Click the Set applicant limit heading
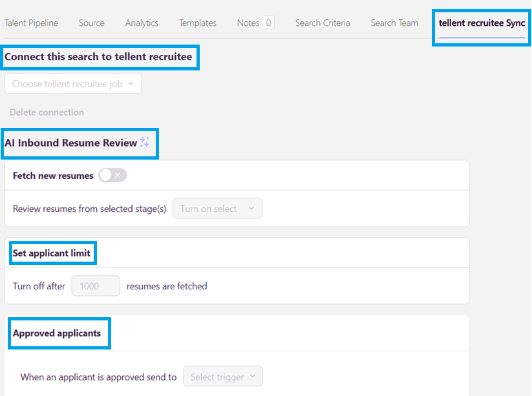The image size is (532, 396). click(52, 253)
